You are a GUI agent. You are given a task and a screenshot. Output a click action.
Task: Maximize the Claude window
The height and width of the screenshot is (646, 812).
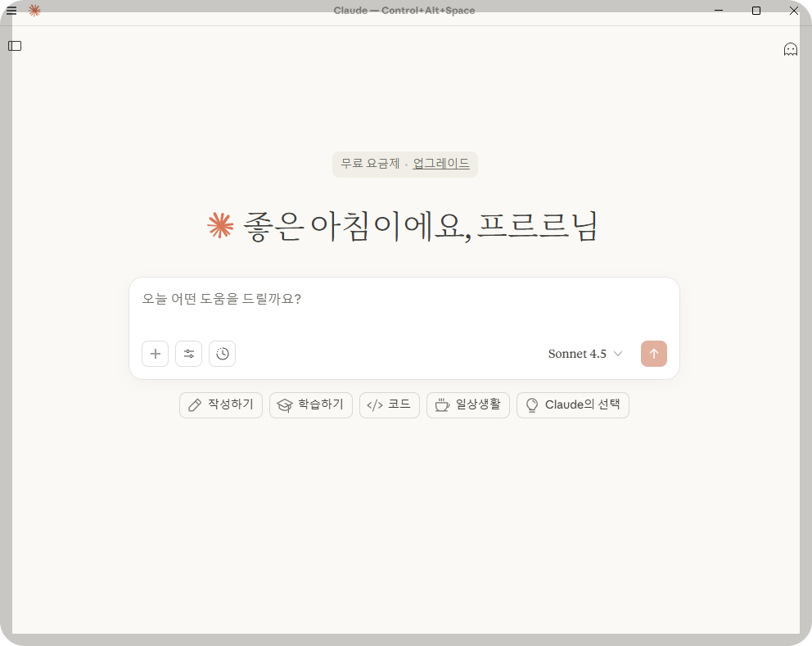pos(756,11)
